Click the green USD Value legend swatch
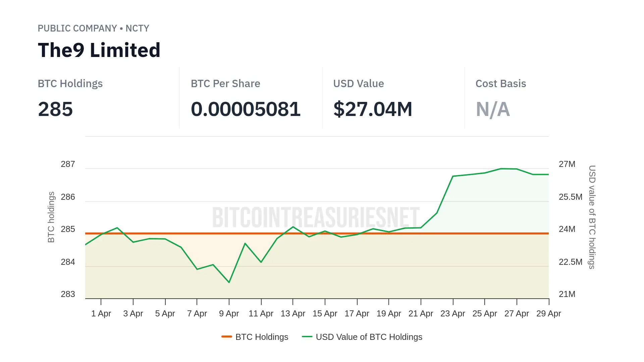Screen dimensions: 644x362 coord(307,337)
